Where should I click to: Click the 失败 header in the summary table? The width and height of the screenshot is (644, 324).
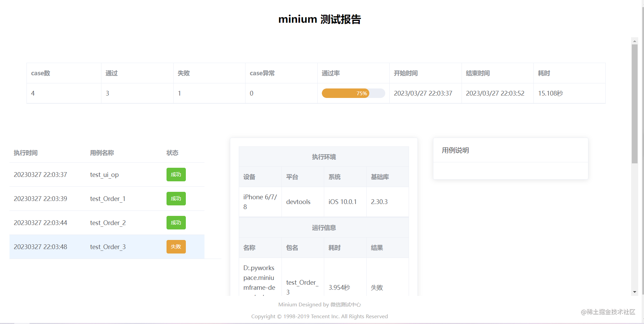(184, 73)
